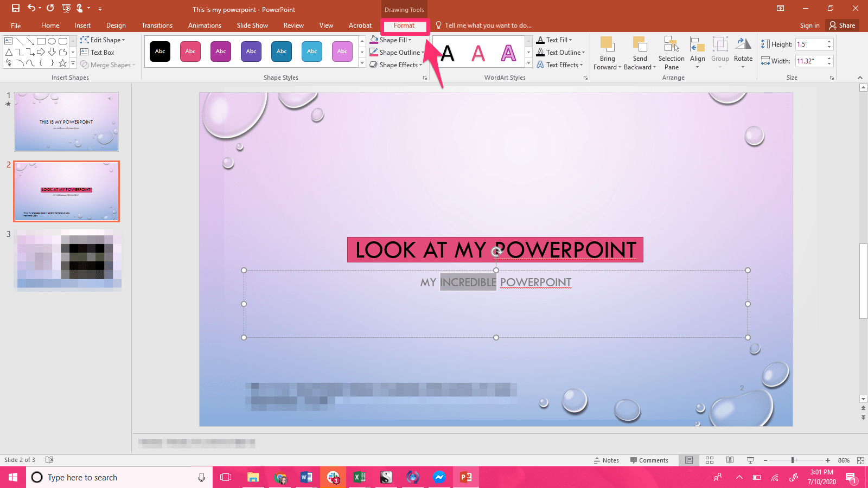Select the oval shape in Insert Shapes

52,41
